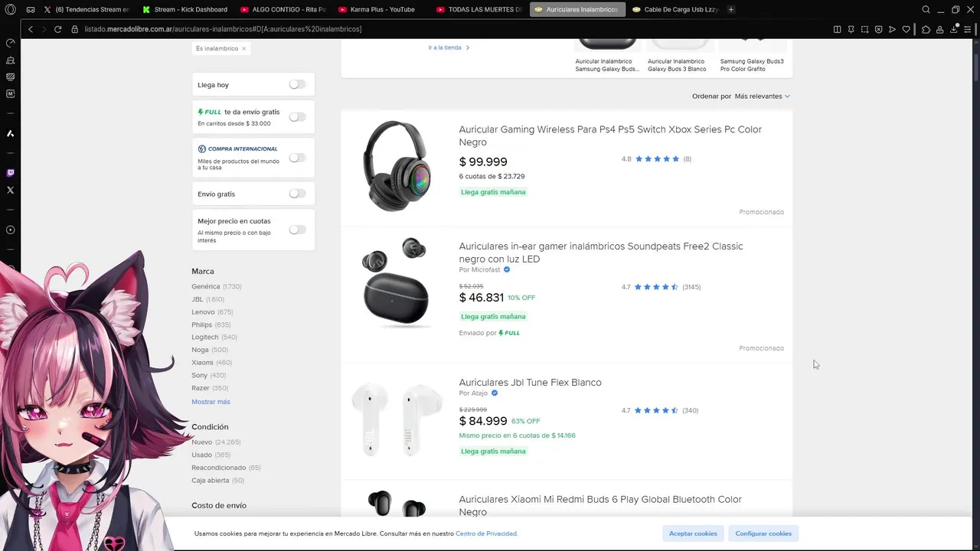The height and width of the screenshot is (551, 980).
Task: Open X (Twitter) in the Opera sidebar
Action: [10, 190]
